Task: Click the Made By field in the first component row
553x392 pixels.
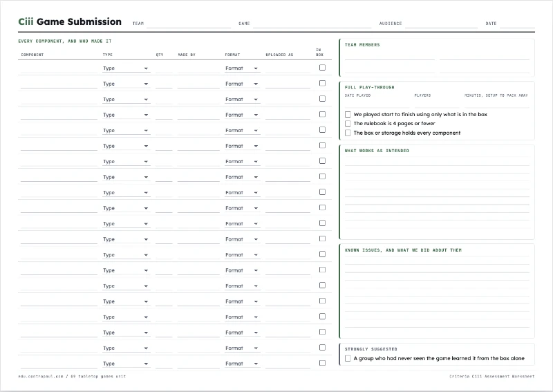Action: point(198,68)
